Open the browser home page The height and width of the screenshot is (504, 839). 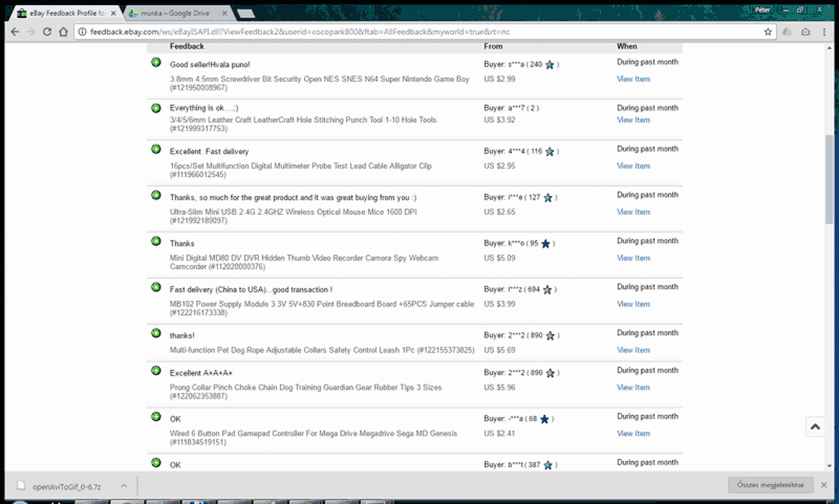(x=63, y=31)
